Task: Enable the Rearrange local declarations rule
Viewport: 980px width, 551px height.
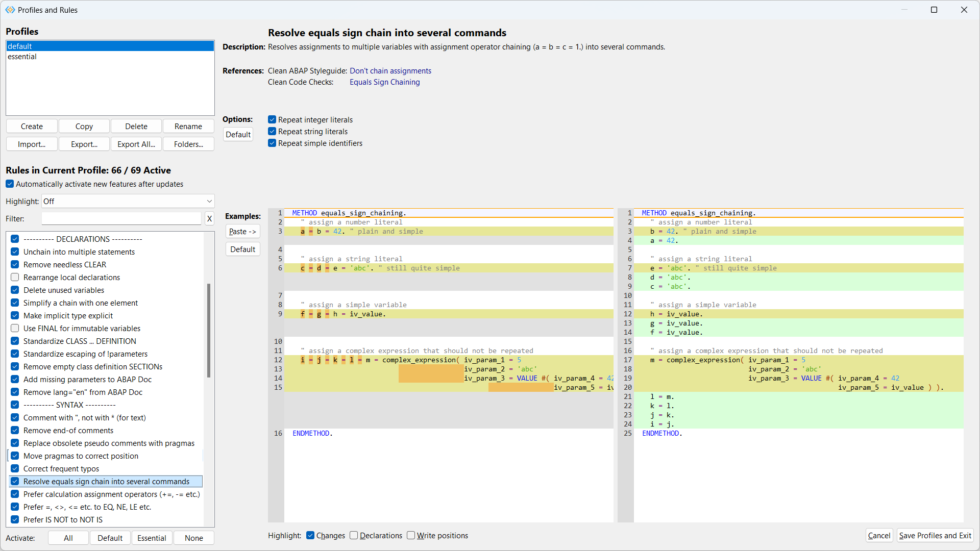Action: pyautogui.click(x=15, y=277)
